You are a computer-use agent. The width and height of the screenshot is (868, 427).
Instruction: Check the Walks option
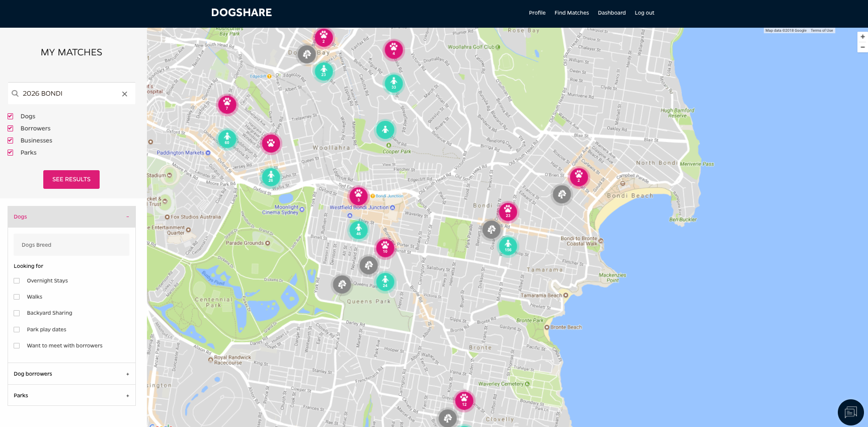17,297
